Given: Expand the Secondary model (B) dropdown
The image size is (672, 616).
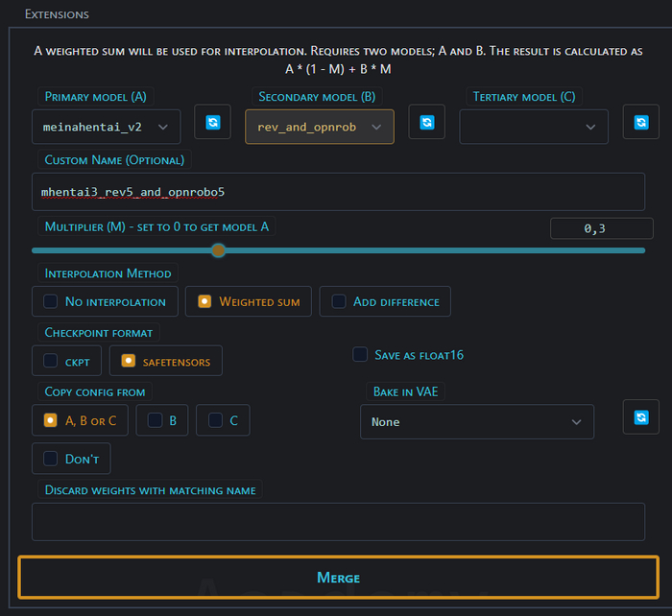Looking at the screenshot, I should tap(319, 127).
